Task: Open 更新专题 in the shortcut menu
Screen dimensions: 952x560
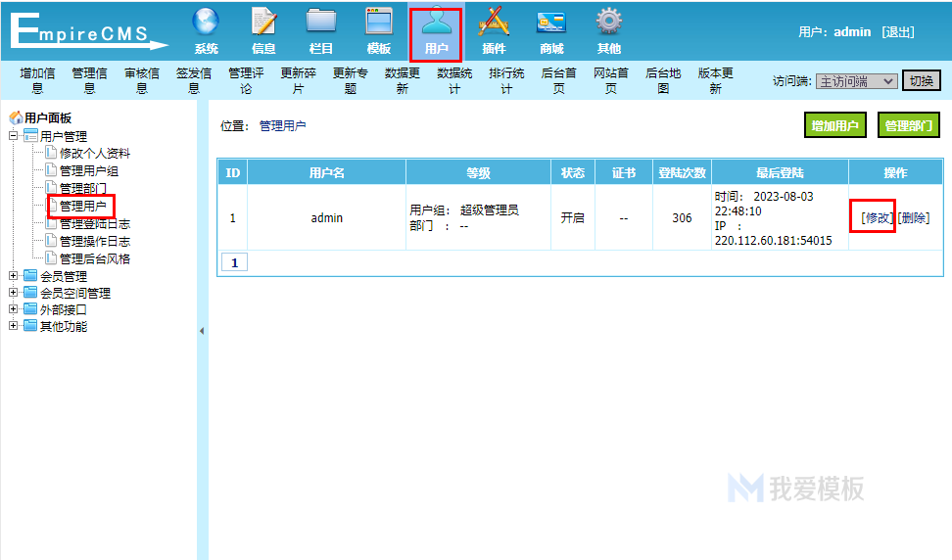Action: [x=351, y=80]
